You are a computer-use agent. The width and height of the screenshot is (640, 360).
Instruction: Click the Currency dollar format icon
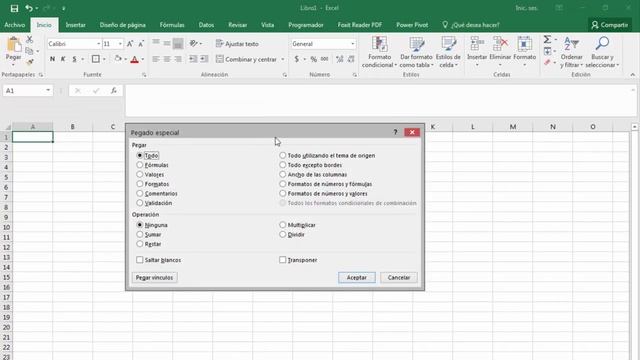(297, 59)
